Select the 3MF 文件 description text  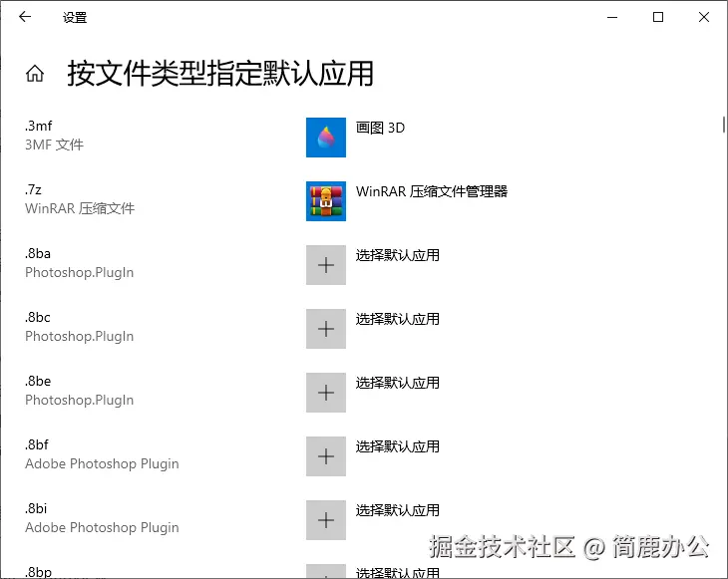point(54,145)
